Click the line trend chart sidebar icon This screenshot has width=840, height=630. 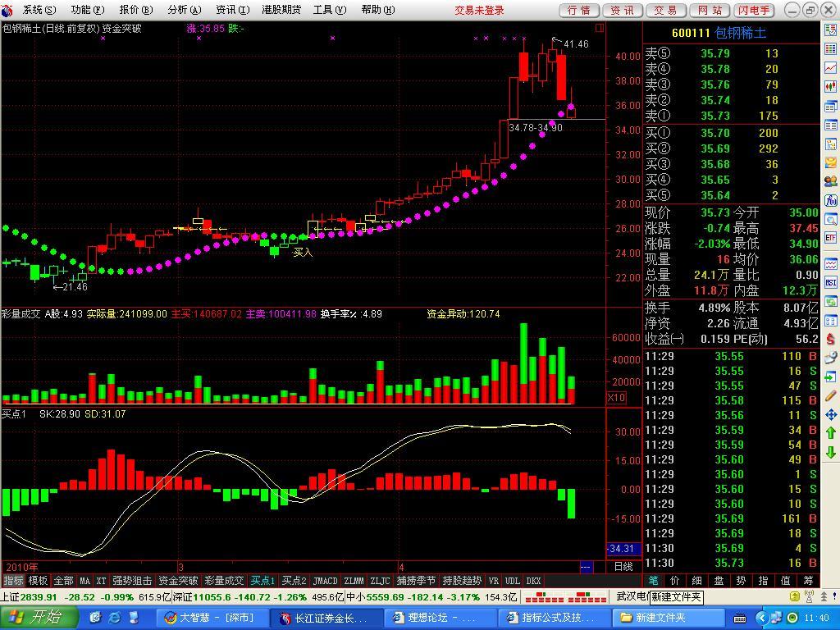click(830, 67)
